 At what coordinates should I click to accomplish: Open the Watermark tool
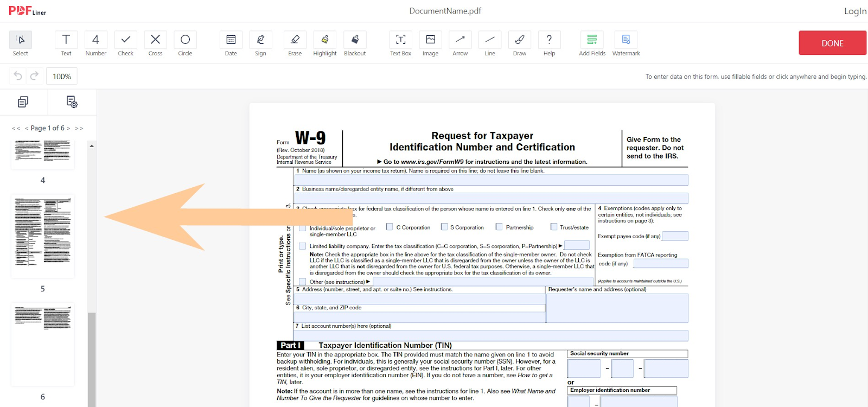click(x=626, y=43)
